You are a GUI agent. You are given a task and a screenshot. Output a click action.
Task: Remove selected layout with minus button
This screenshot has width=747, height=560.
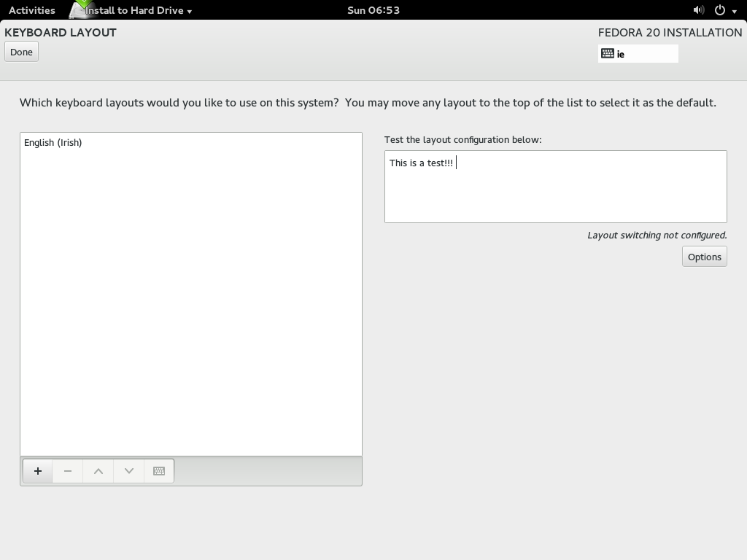coord(68,471)
